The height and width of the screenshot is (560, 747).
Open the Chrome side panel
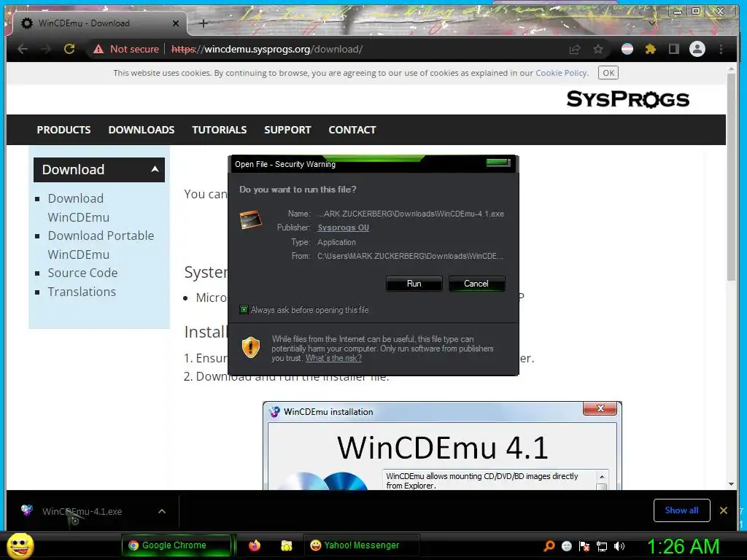pyautogui.click(x=673, y=49)
